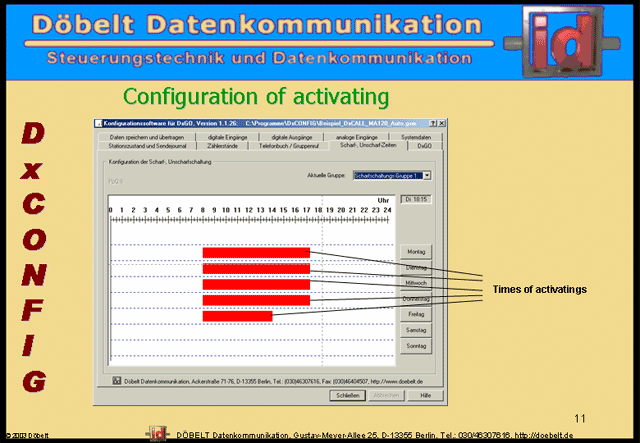The width and height of the screenshot is (640, 443).
Task: Click the dropdown arrow of Scharfschaltungs-Gruppe 1
Action: [427, 176]
